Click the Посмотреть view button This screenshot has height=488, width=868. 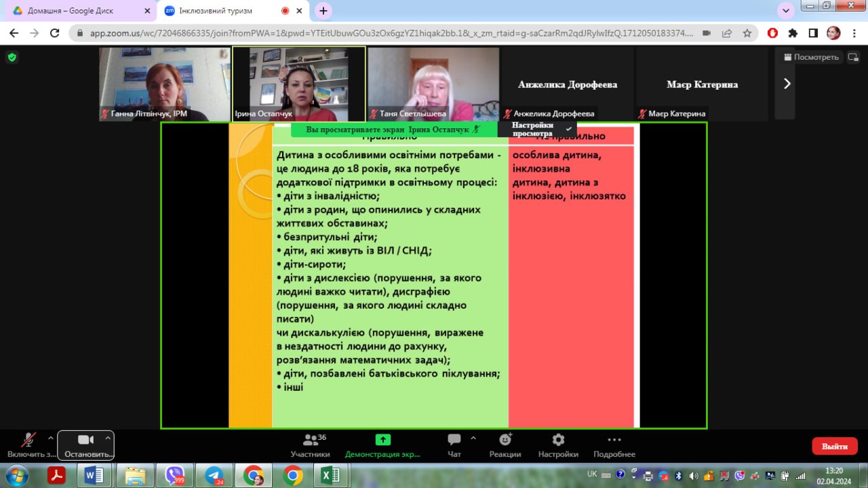tap(812, 57)
